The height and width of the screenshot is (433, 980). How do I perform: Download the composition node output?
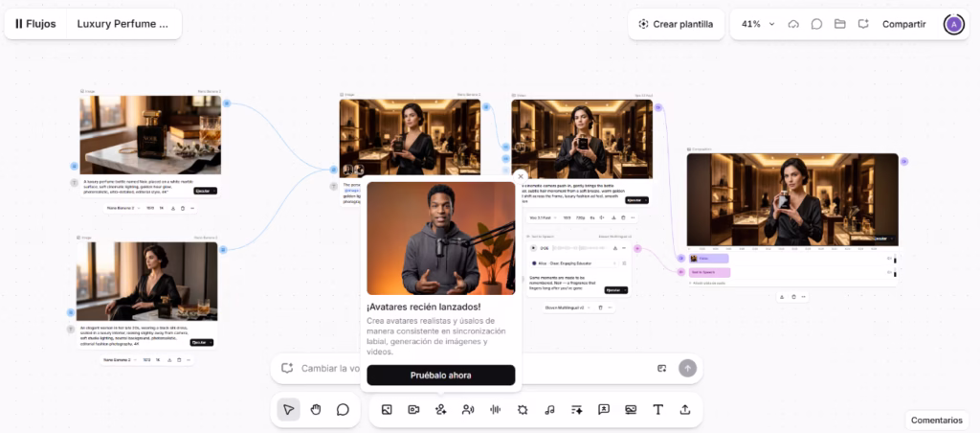click(x=783, y=297)
